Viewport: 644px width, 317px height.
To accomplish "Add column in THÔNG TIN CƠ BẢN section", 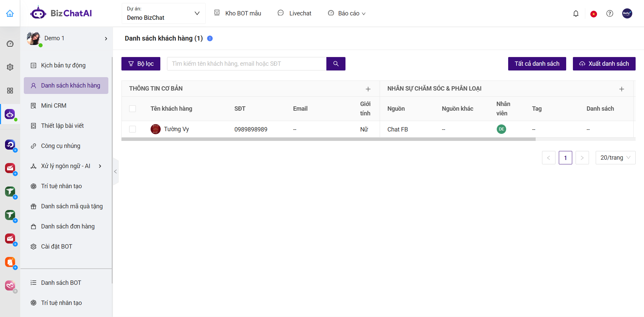I will [x=368, y=89].
